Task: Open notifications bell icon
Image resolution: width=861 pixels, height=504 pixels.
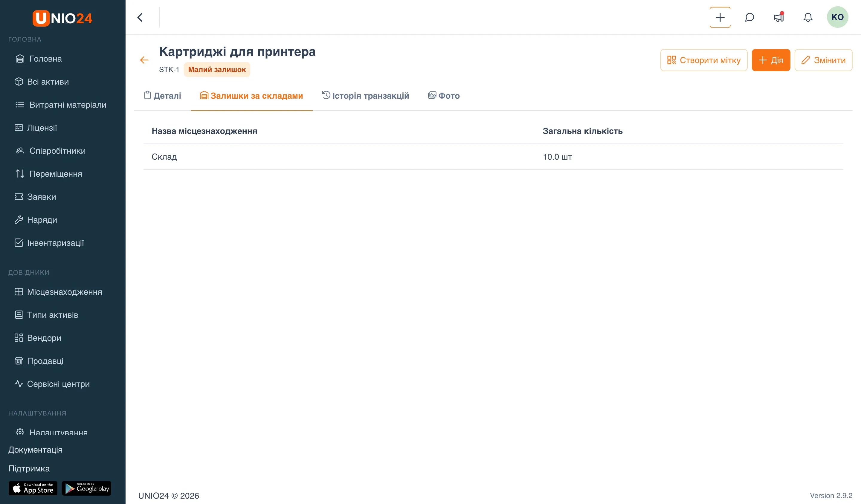Action: [x=808, y=17]
